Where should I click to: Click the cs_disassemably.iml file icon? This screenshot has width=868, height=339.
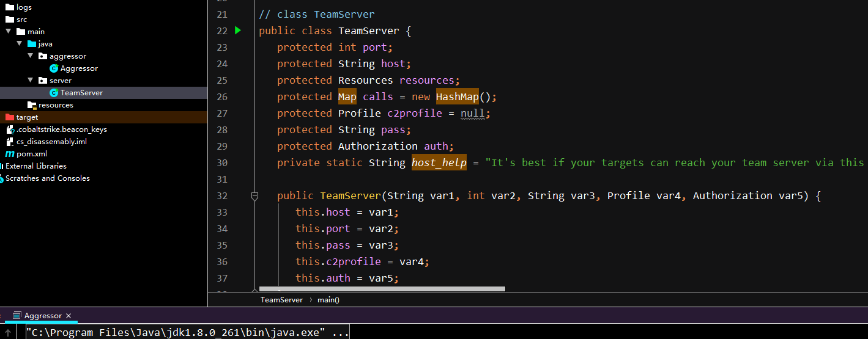10,142
